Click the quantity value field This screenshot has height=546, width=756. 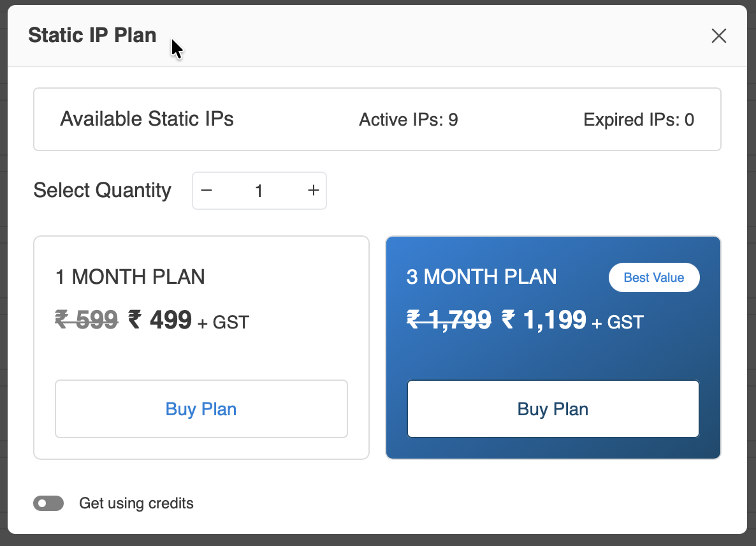coord(259,191)
